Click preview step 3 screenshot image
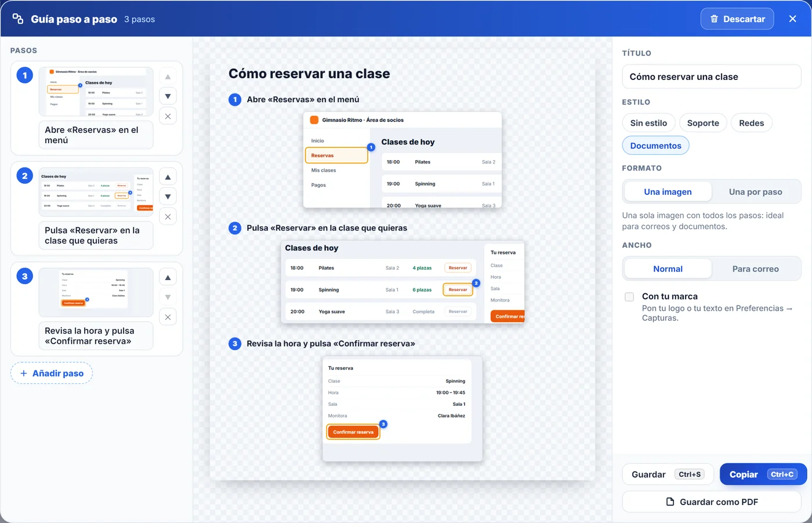Viewport: 812px width, 523px height. point(403,409)
